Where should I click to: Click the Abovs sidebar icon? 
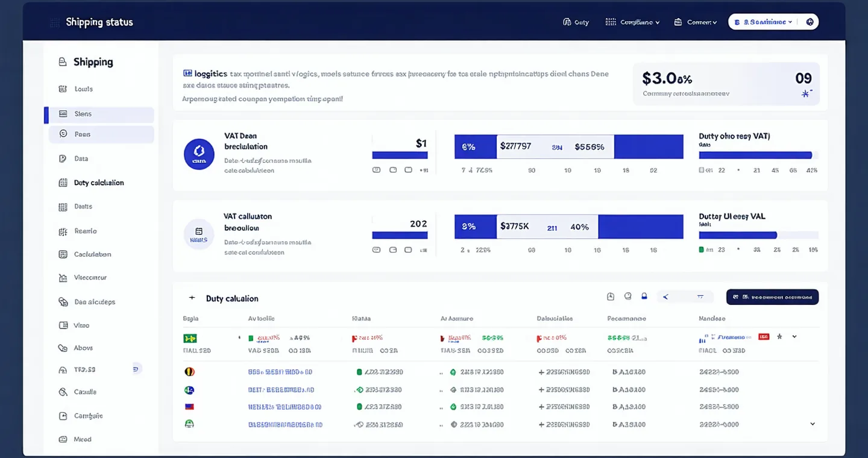pos(63,348)
